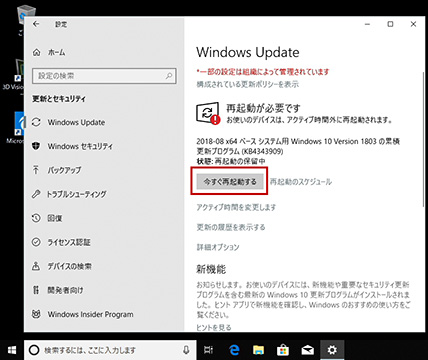Open the ホーム home icon

click(x=37, y=52)
